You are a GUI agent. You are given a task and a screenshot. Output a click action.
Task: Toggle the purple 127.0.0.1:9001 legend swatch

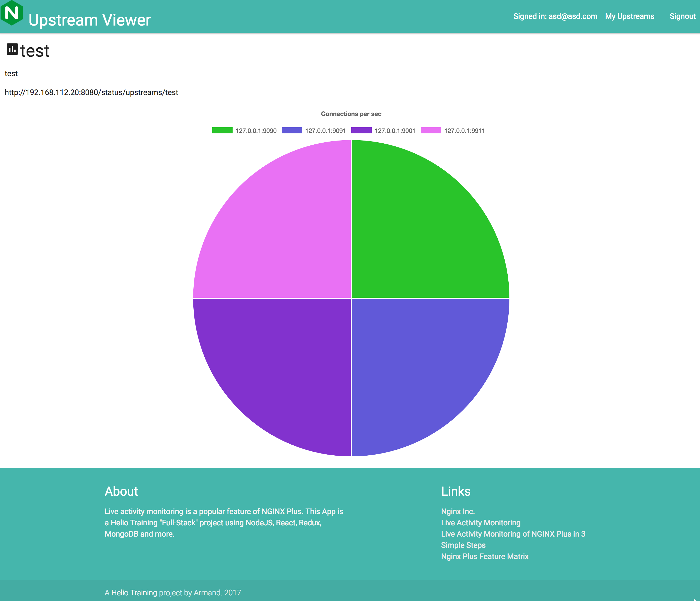click(x=361, y=130)
